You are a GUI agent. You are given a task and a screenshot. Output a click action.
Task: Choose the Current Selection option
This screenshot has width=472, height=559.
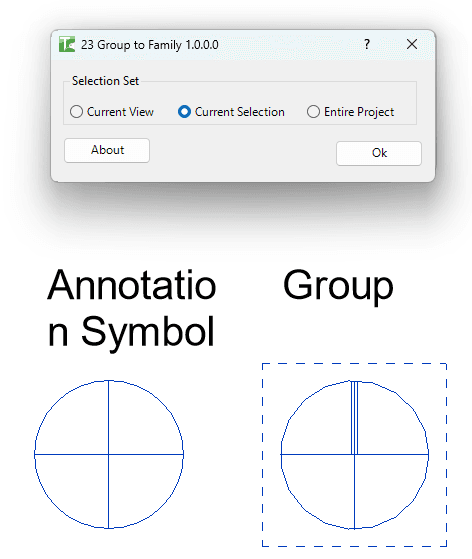click(184, 112)
